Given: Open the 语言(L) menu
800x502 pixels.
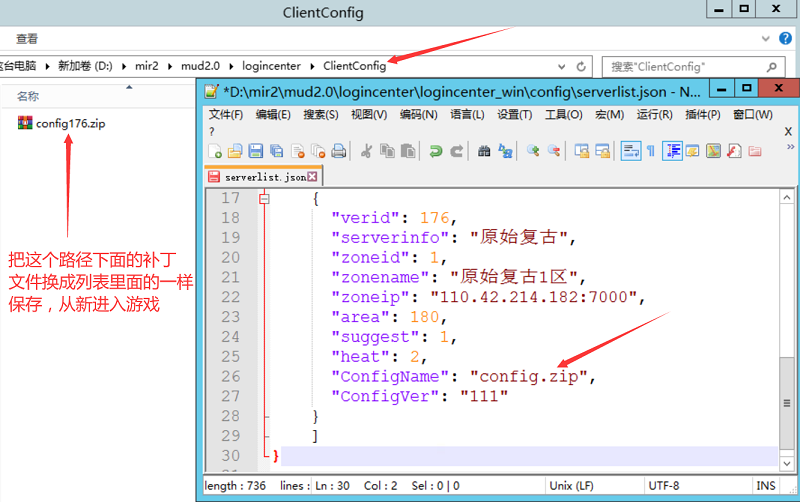Looking at the screenshot, I should pos(467,115).
